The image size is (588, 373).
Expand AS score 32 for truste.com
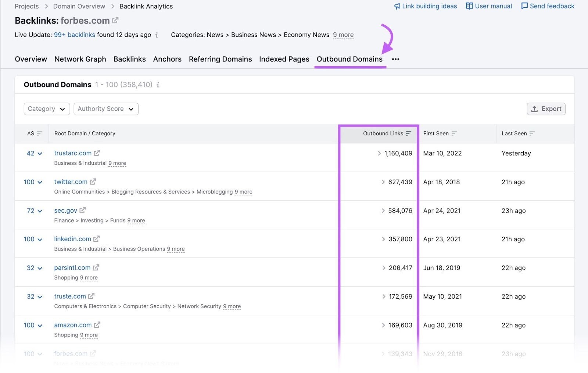[35, 296]
